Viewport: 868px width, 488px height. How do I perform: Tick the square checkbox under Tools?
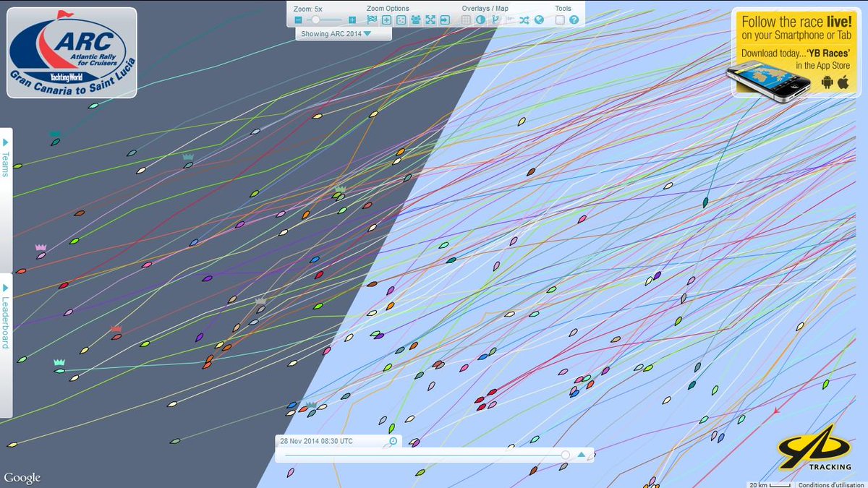tap(560, 20)
